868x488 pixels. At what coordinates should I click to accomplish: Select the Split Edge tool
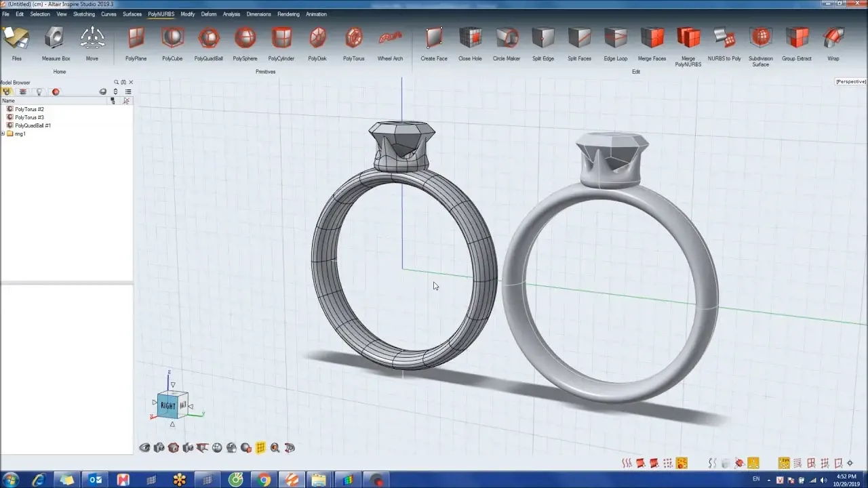click(x=542, y=39)
